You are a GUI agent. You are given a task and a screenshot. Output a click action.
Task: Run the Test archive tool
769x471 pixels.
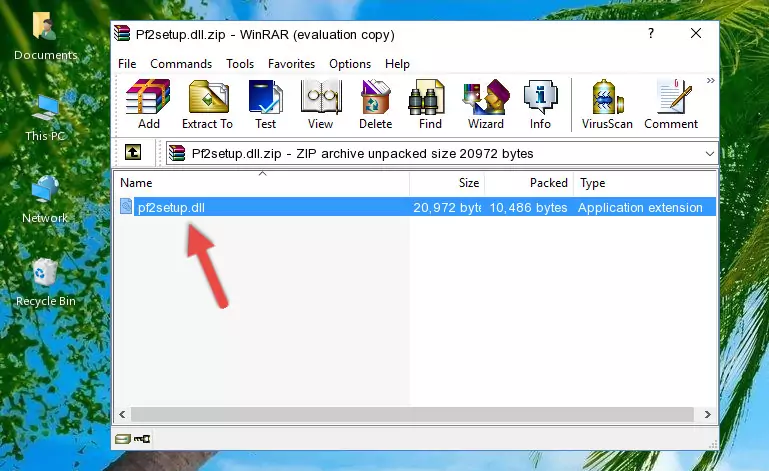pyautogui.click(x=265, y=104)
